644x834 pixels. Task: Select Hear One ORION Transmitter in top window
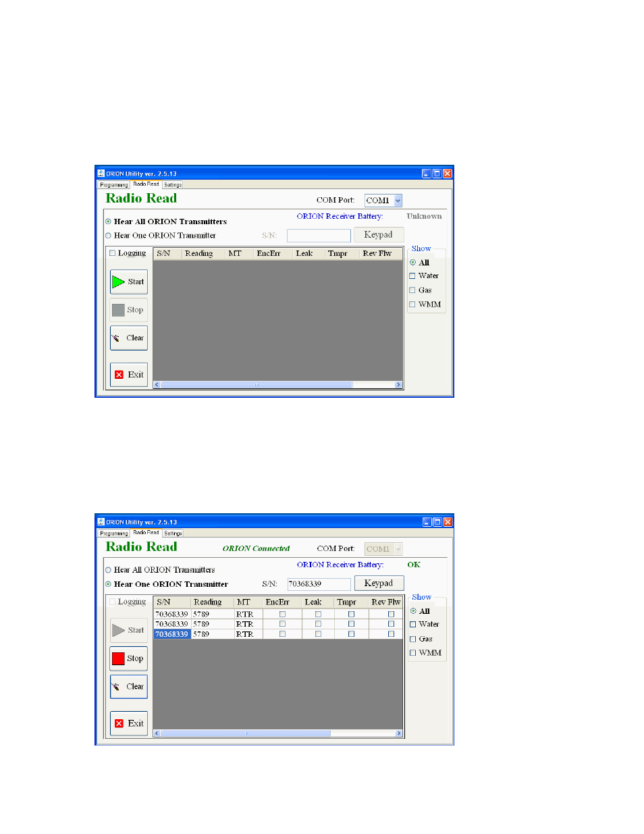pos(108,236)
